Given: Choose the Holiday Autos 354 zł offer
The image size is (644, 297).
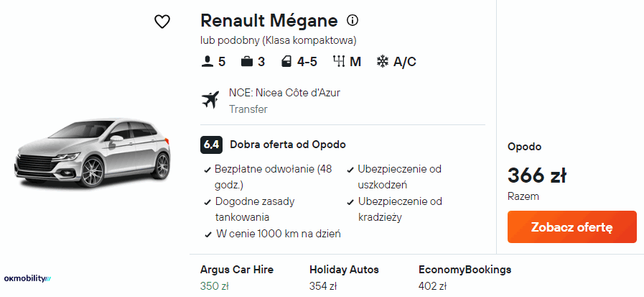Looking at the screenshot, I should coord(344,278).
